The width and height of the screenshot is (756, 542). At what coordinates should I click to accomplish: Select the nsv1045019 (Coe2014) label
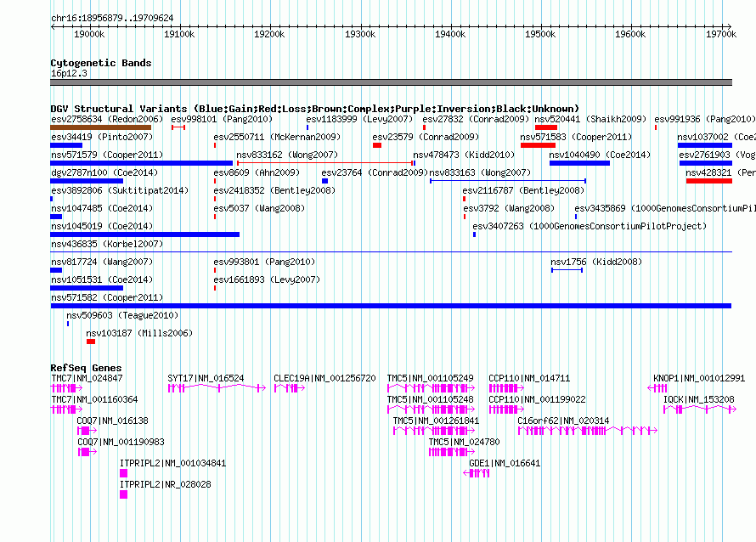tap(102, 226)
